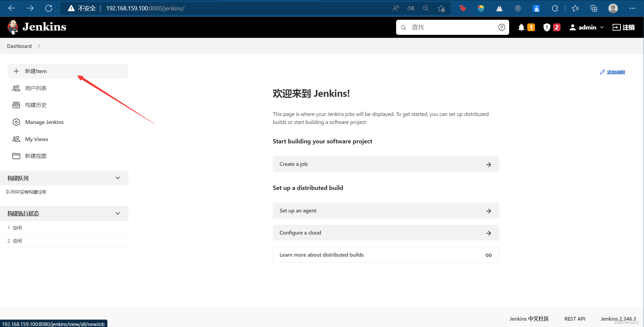
Task: Click the 构建执行状态 heading link
Action: click(x=23, y=213)
